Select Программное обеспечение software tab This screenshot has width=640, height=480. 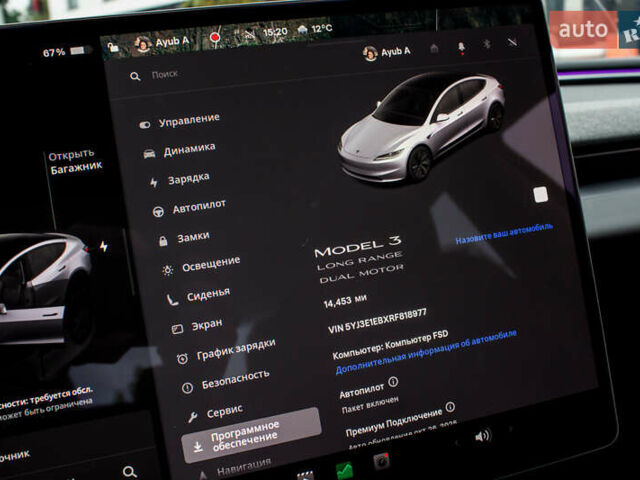click(252, 434)
